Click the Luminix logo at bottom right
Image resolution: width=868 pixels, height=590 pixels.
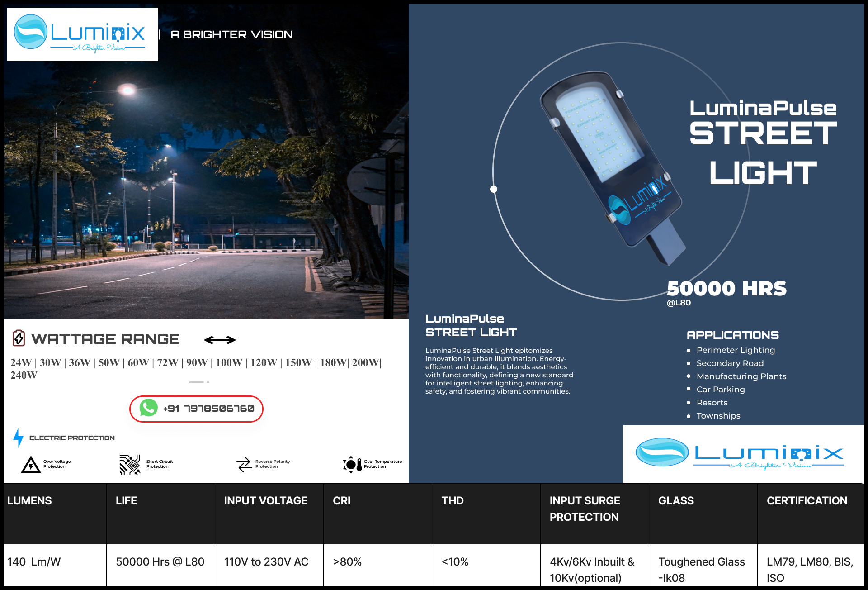[x=743, y=454]
